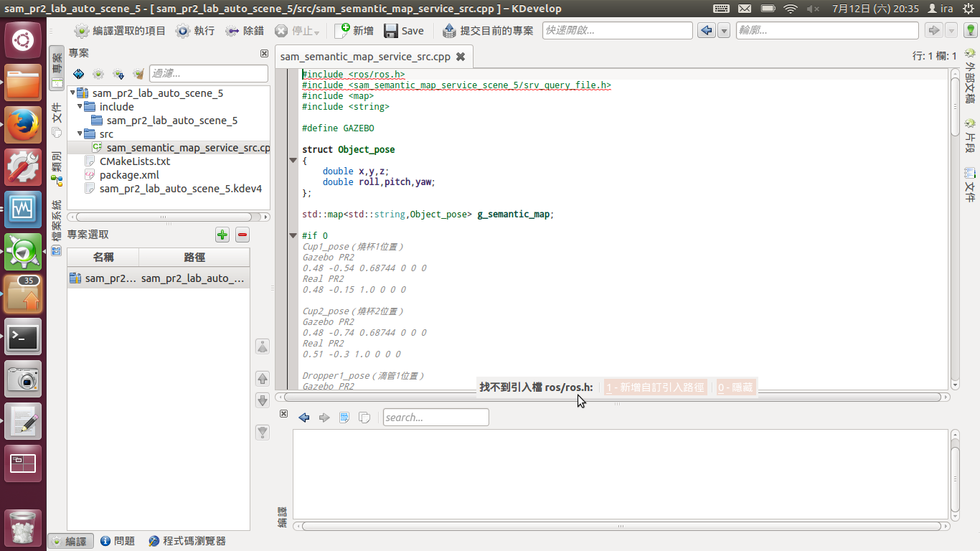Switch to 程式碼瀏覽器 code browser tab
The height and width of the screenshot is (551, 980).
pyautogui.click(x=187, y=541)
